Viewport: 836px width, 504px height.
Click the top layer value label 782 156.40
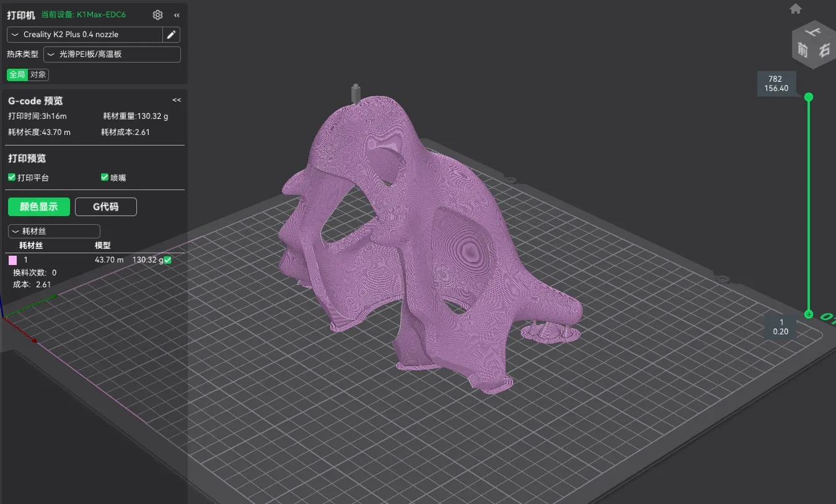coord(775,84)
